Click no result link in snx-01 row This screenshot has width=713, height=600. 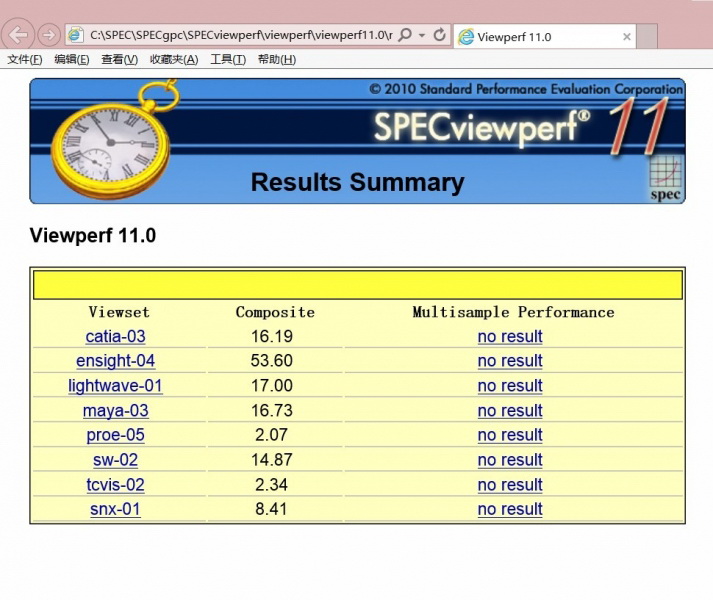pyautogui.click(x=510, y=509)
